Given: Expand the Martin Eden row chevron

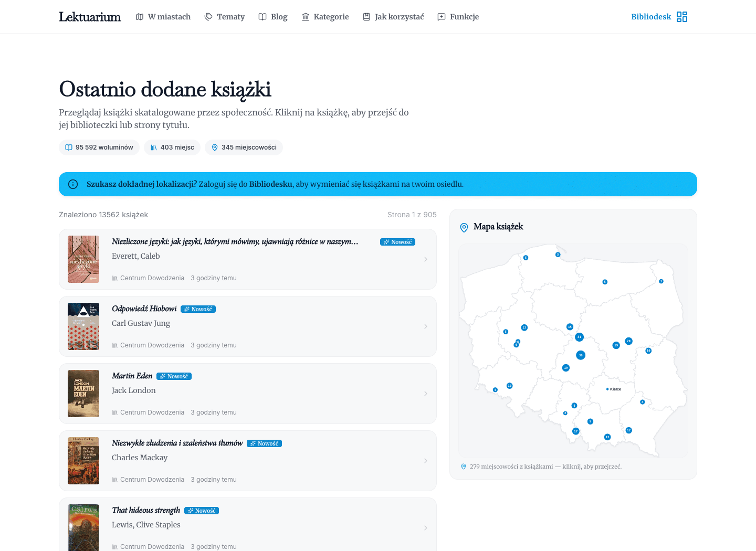Looking at the screenshot, I should [x=426, y=394].
